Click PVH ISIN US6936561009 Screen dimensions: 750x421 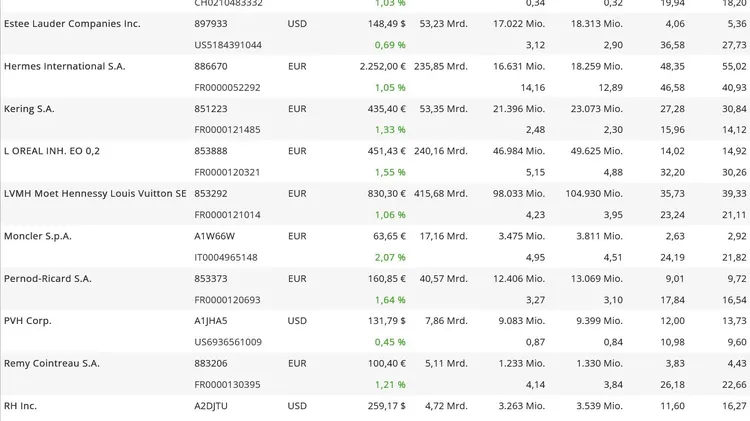[x=228, y=342]
